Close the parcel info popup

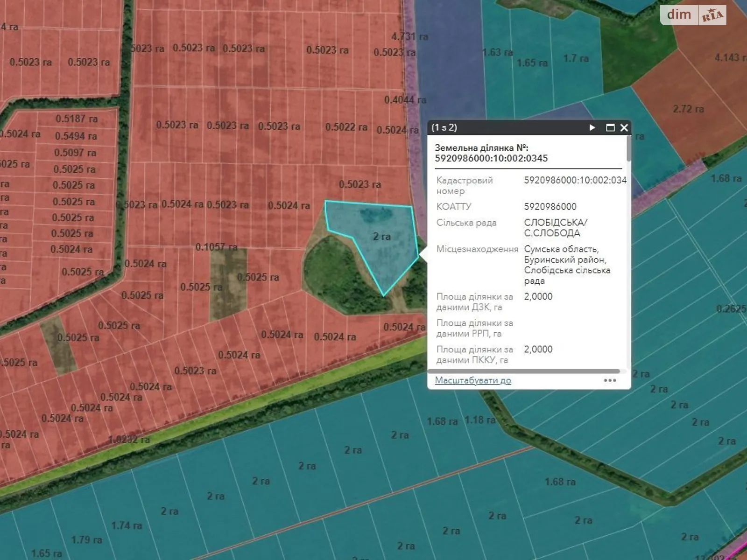coord(624,127)
